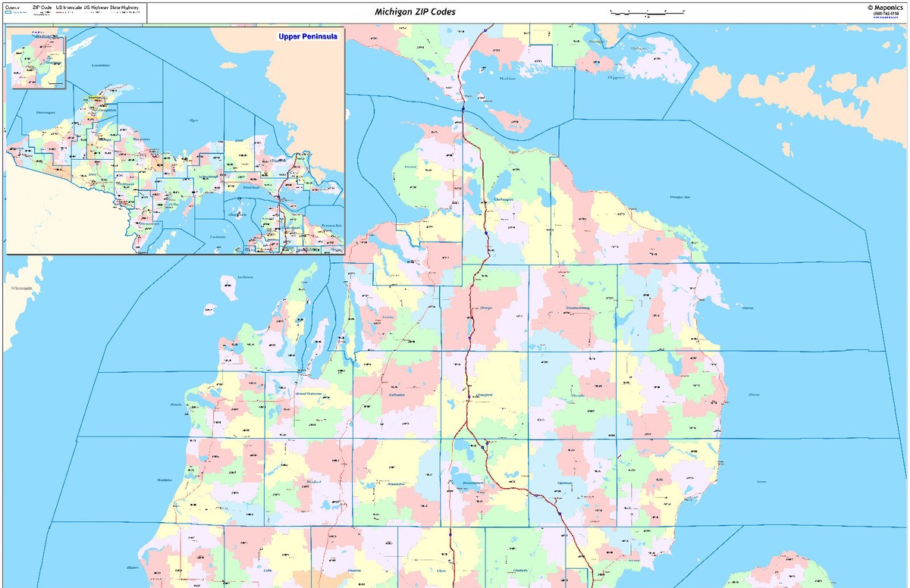The image size is (910, 588).
Task: Click the Otsego county label
Action: pyautogui.click(x=485, y=308)
